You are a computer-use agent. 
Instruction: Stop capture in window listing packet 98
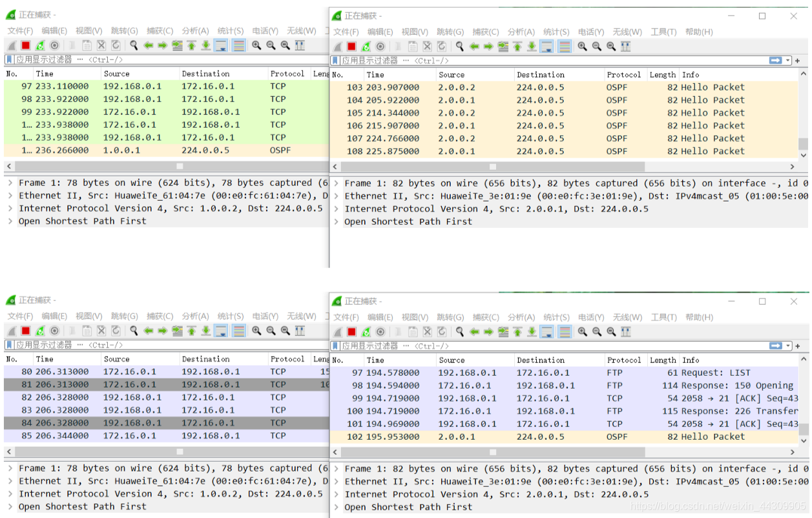pyautogui.click(x=26, y=45)
